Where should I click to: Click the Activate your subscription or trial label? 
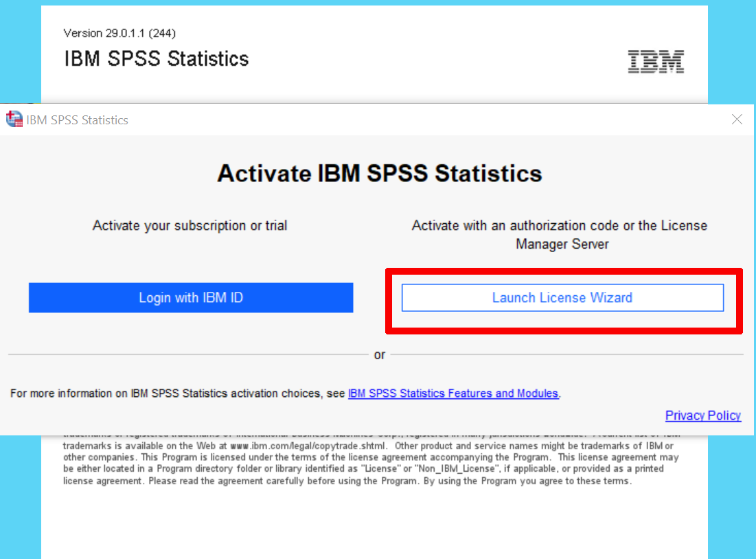(x=190, y=225)
